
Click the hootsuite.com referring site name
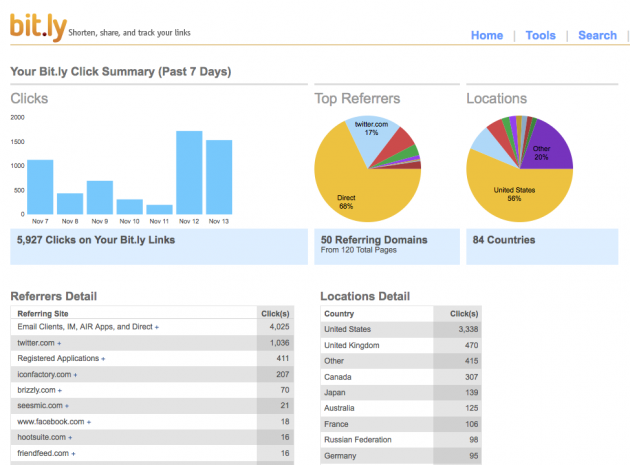point(41,437)
